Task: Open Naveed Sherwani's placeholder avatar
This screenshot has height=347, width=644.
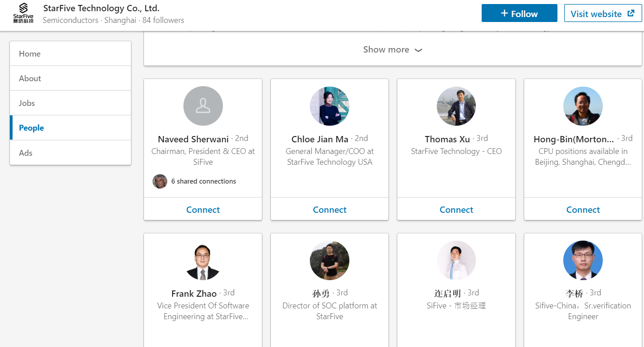Action: [x=203, y=106]
